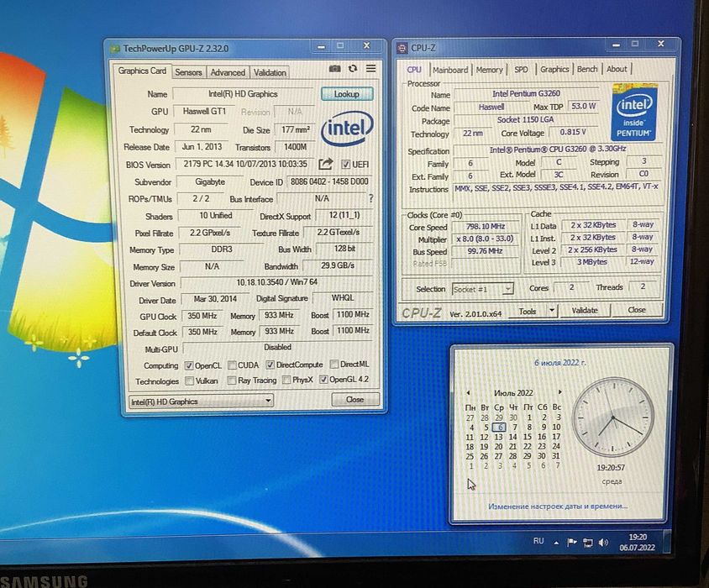Screen dimensions: 709x588
Task: Click the BIOS export share icon
Action: tap(325, 164)
